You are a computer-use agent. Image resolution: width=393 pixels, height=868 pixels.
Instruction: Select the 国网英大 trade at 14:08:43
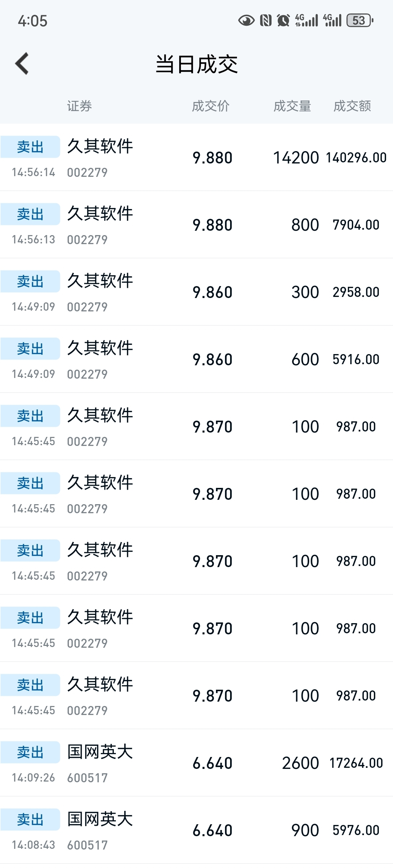pos(196,830)
